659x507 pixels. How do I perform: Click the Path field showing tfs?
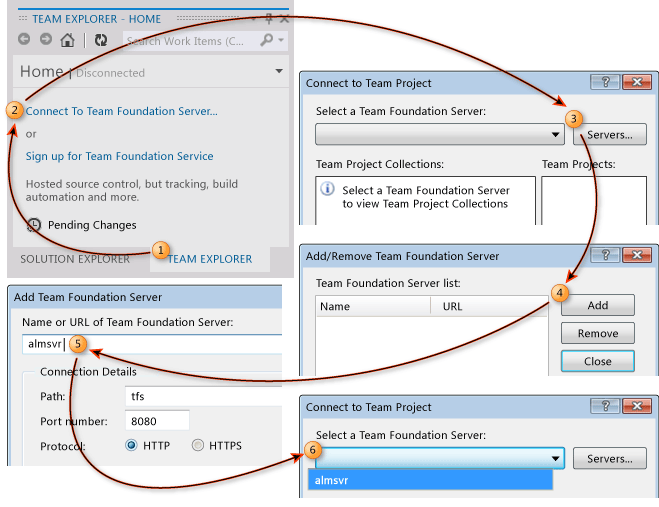(x=203, y=396)
